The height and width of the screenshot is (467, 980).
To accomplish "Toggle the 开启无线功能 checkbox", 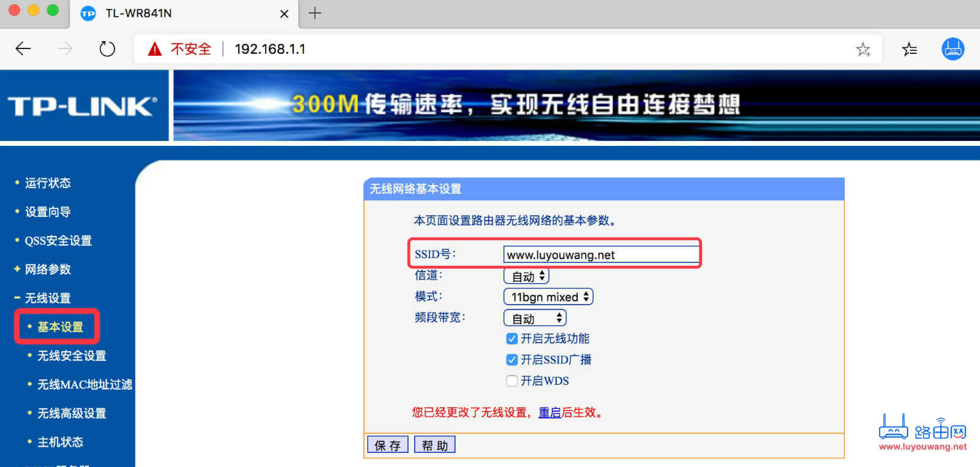I will (x=512, y=338).
